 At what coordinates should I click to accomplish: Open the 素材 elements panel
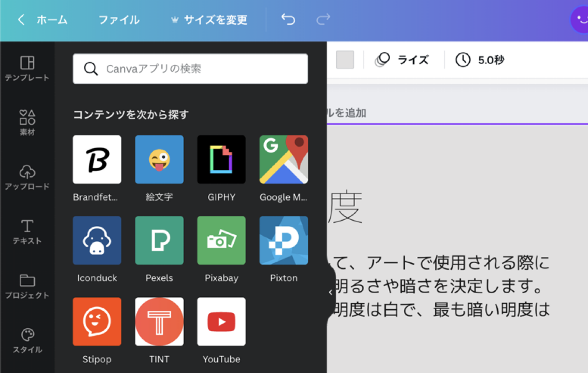click(27, 123)
